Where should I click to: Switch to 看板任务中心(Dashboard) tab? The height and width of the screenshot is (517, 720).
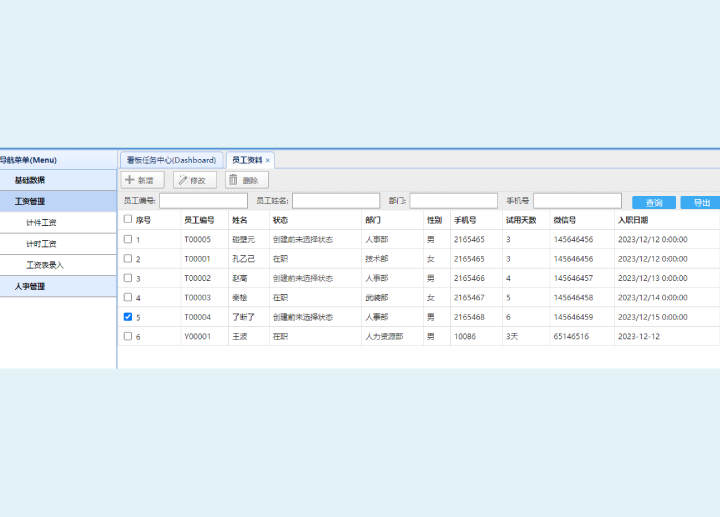(x=171, y=160)
